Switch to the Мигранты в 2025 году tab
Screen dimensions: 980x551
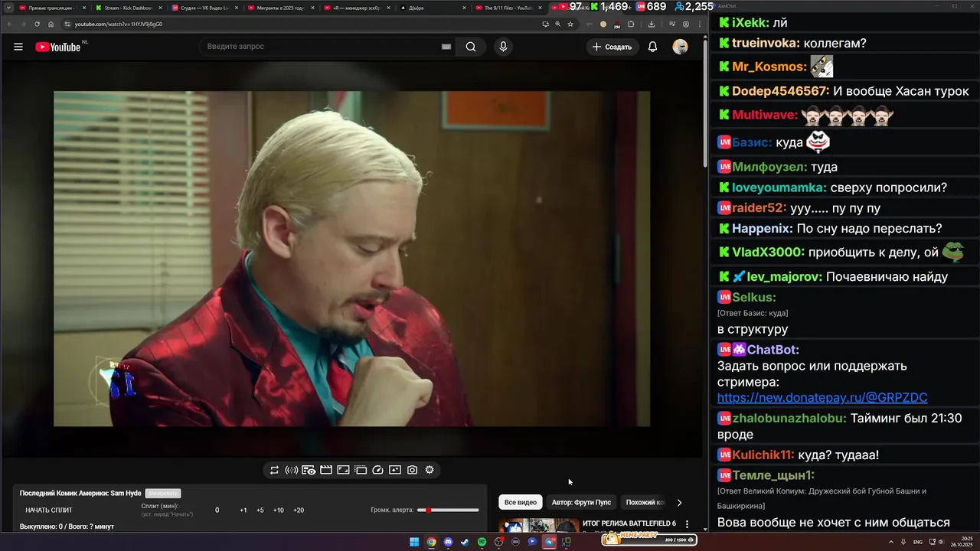click(280, 8)
